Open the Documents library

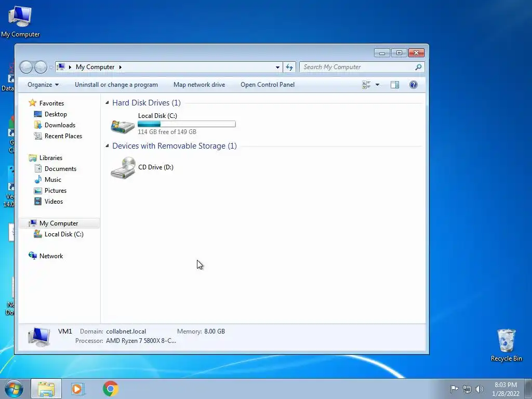pos(60,169)
